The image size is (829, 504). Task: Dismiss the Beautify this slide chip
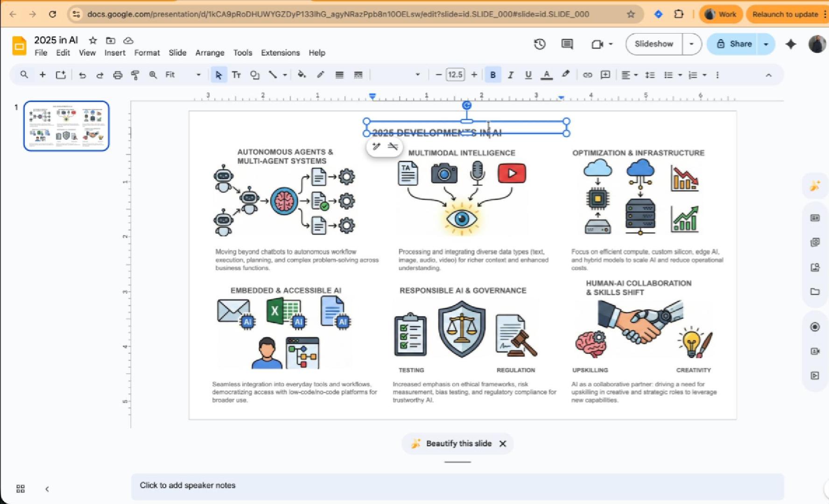[x=503, y=443]
